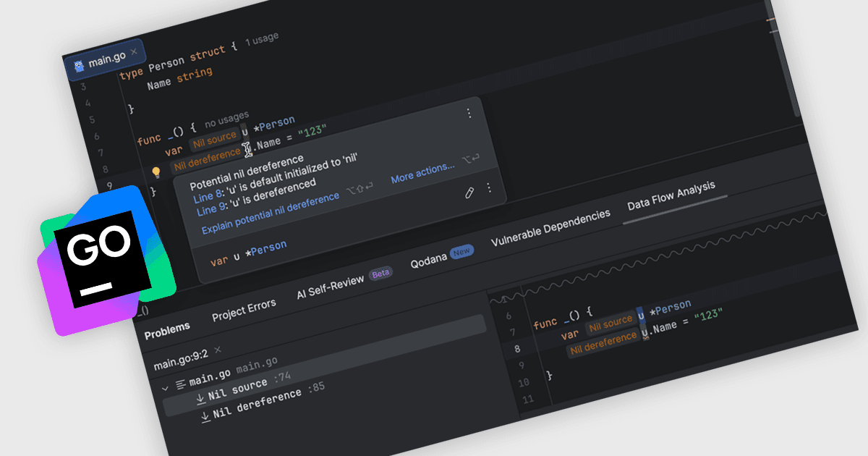This screenshot has width=868, height=456.
Task: Click the 'no usages' hint after func
Action: pos(226,119)
